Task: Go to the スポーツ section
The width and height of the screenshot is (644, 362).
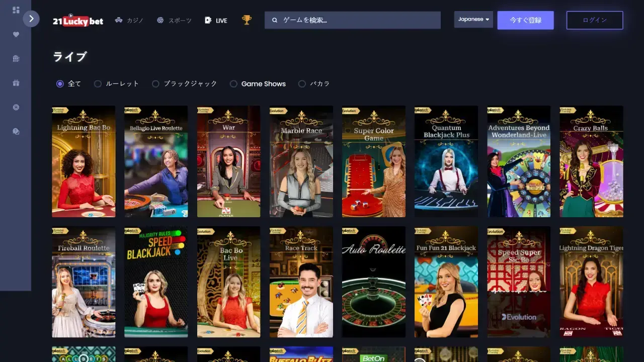Action: tap(174, 21)
